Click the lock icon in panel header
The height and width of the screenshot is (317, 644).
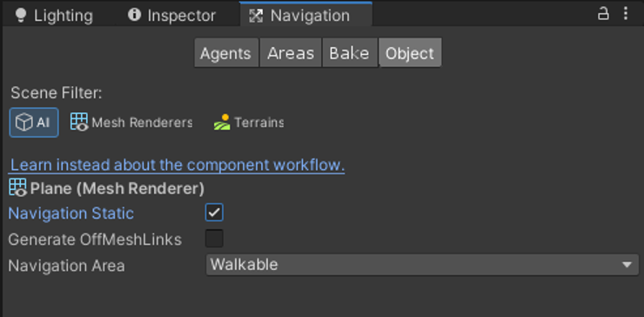pos(602,14)
